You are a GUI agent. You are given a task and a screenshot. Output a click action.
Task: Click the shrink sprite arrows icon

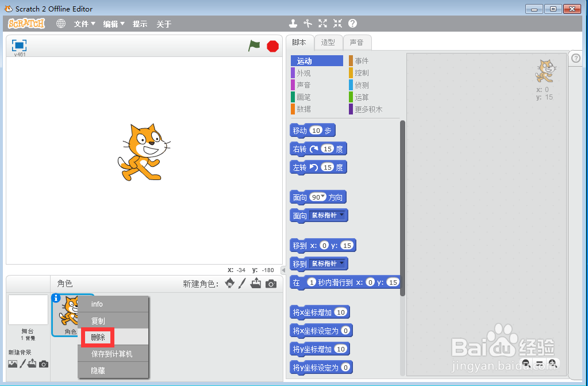337,24
